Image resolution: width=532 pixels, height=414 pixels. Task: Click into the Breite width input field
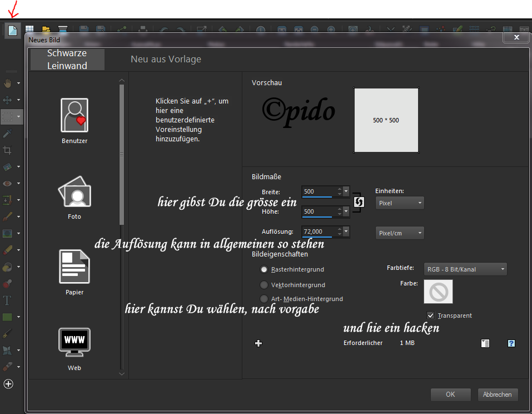[317, 191]
